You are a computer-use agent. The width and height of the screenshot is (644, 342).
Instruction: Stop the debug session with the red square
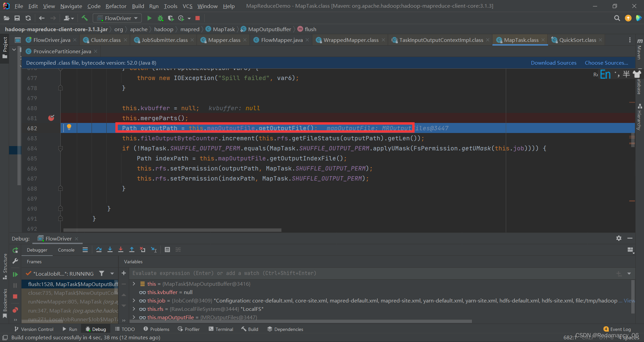(x=15, y=296)
